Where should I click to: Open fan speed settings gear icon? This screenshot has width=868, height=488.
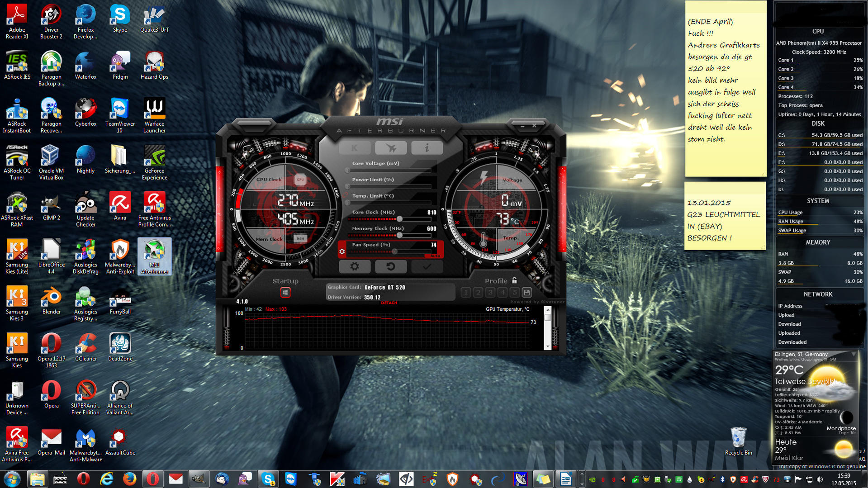coord(342,251)
